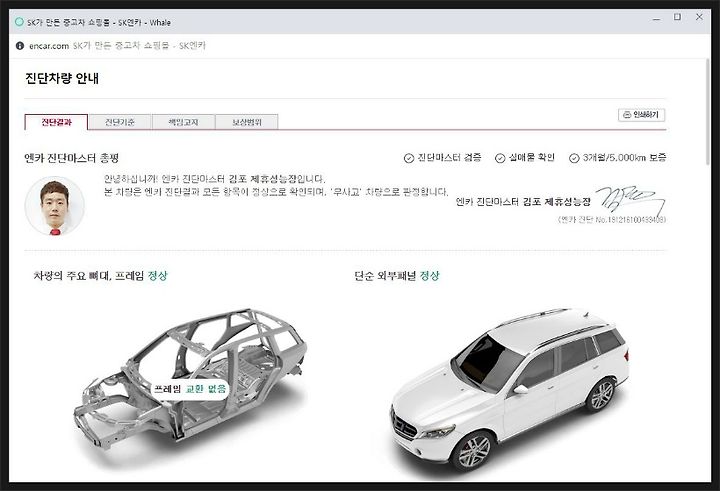The width and height of the screenshot is (720, 491).
Task: Click the check icon beside 3개월/5,000km 보증
Action: pos(574,158)
